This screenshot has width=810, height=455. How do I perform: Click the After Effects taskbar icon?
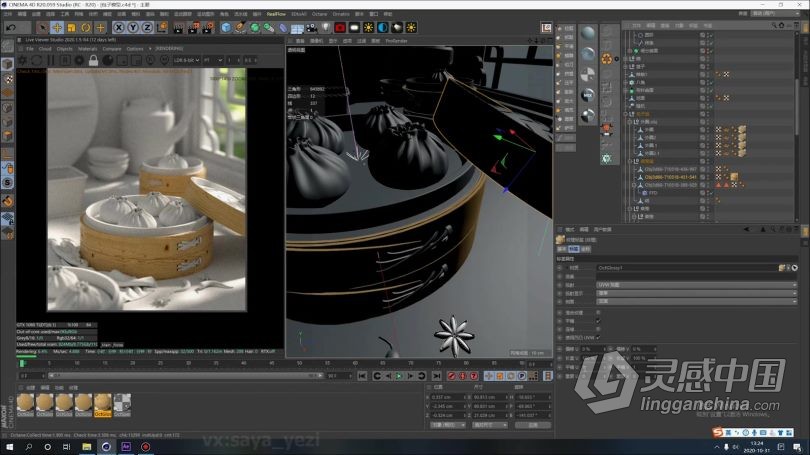(126, 446)
